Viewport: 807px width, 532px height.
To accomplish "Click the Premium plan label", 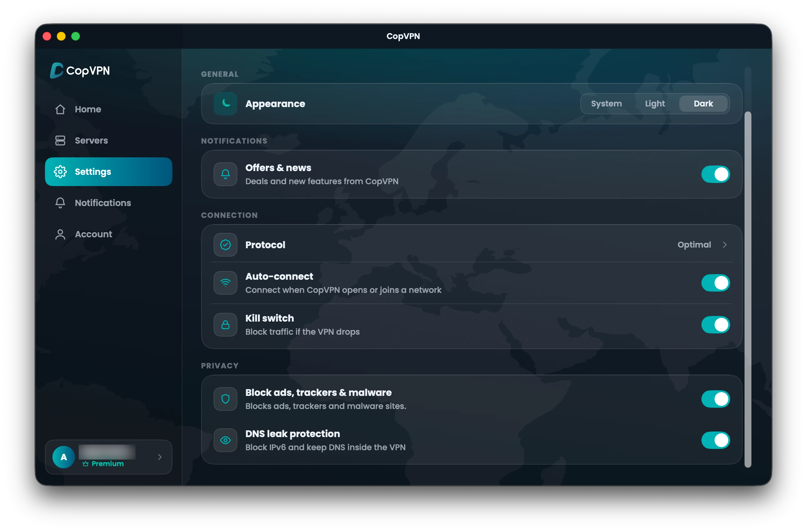I will [107, 464].
